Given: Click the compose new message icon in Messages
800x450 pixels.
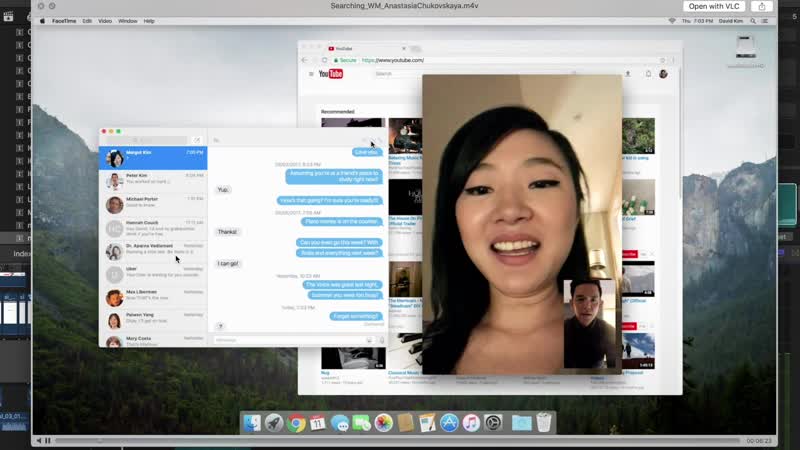Looking at the screenshot, I should [x=196, y=140].
